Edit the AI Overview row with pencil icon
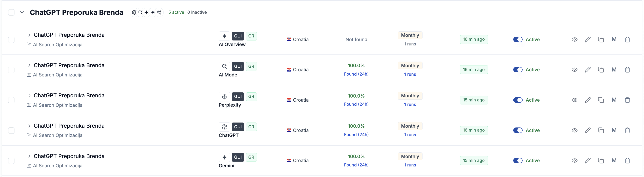Screen dimensions: 644x177 pyautogui.click(x=587, y=39)
